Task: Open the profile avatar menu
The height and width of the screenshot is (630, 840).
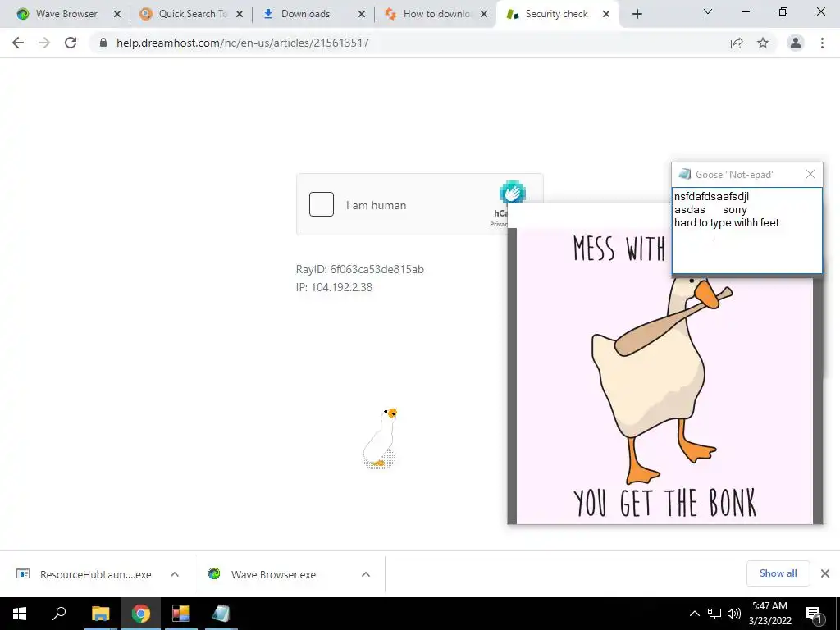Action: 796,43
